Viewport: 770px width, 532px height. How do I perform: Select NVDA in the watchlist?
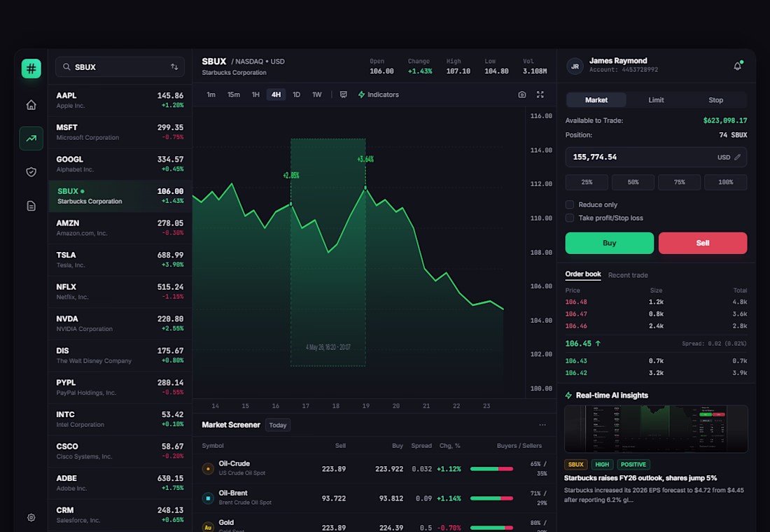click(120, 323)
